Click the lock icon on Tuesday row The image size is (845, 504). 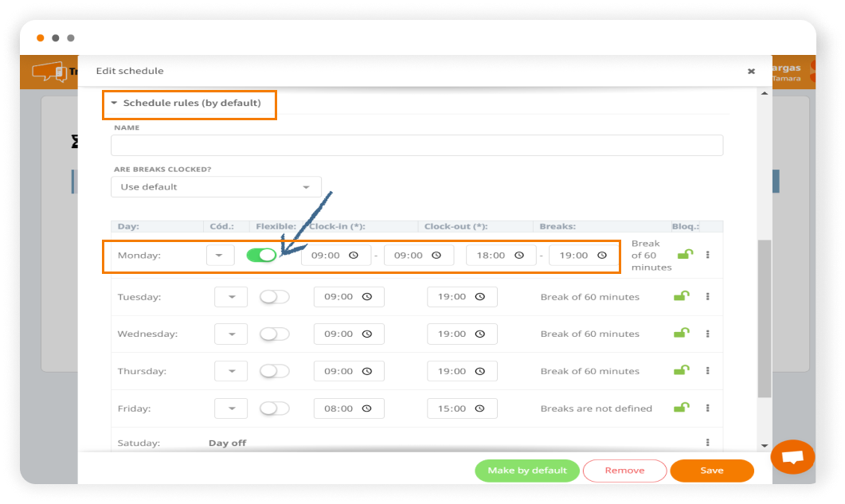coord(681,297)
